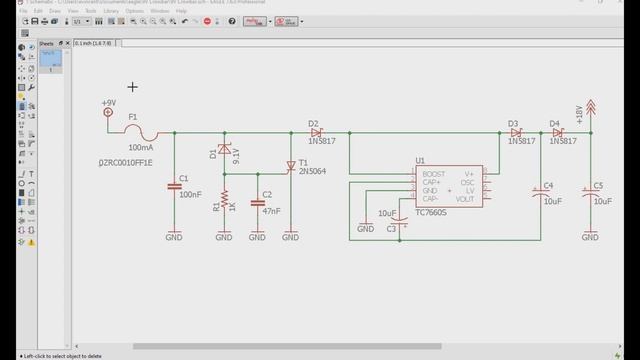640x360 pixels.
Task: Open the File menu
Action: tap(24, 11)
